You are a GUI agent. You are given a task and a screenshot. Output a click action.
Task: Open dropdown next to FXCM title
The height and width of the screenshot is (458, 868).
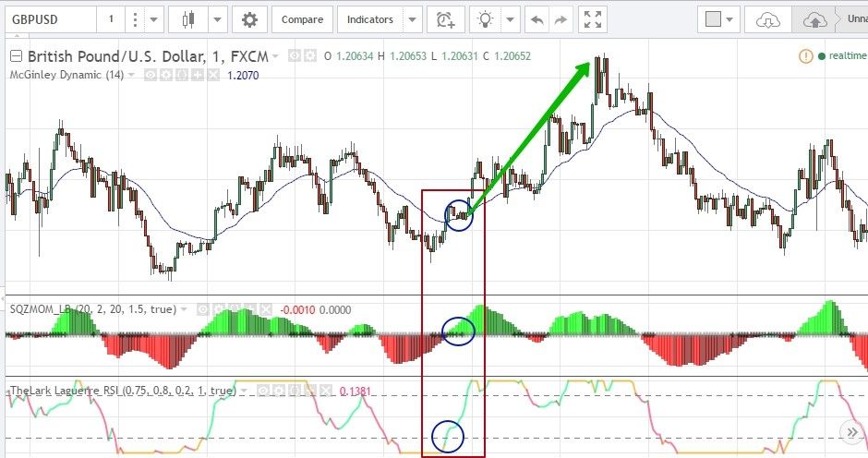pyautogui.click(x=275, y=56)
